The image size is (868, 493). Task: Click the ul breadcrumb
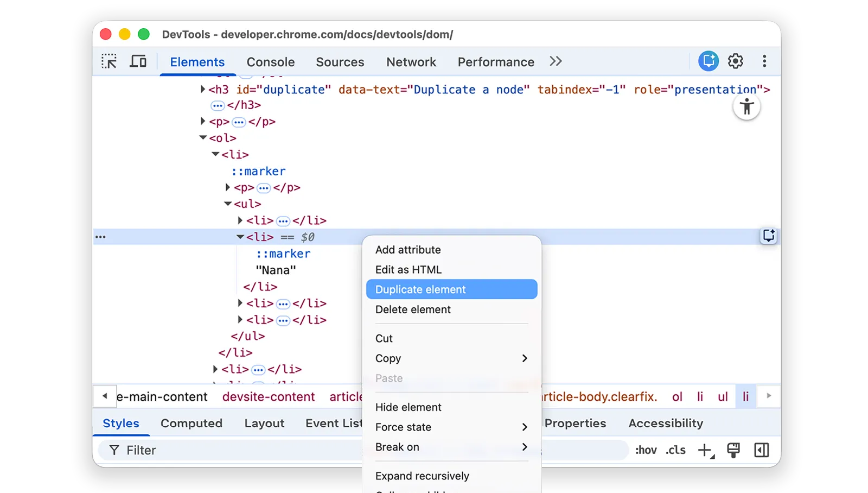click(723, 397)
